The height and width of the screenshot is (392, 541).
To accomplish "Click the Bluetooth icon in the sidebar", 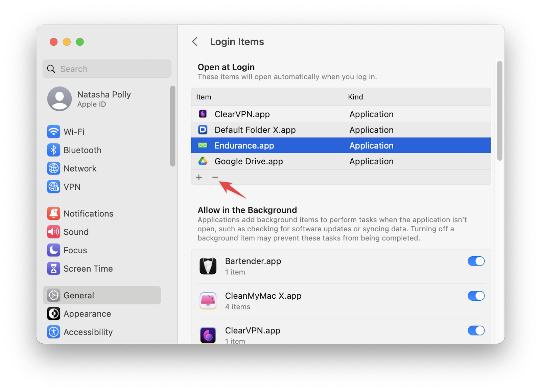I will [53, 150].
